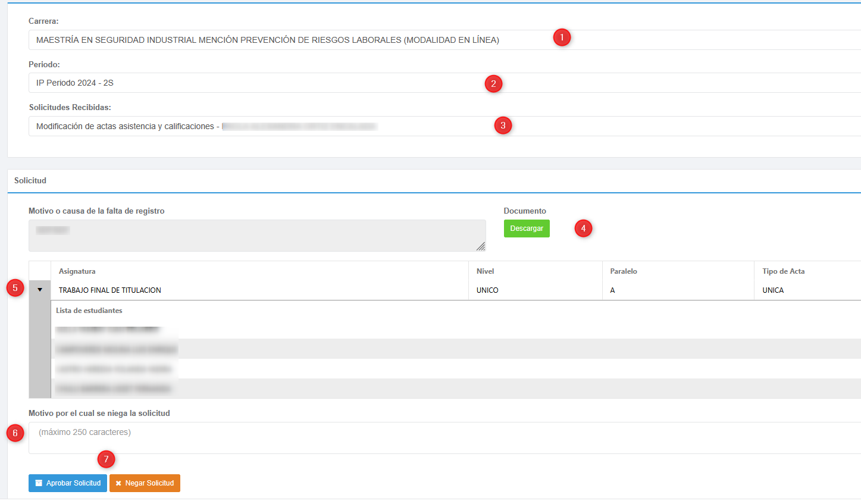Focus the denial reason field (máximo 250 caracteres)

coord(417,438)
